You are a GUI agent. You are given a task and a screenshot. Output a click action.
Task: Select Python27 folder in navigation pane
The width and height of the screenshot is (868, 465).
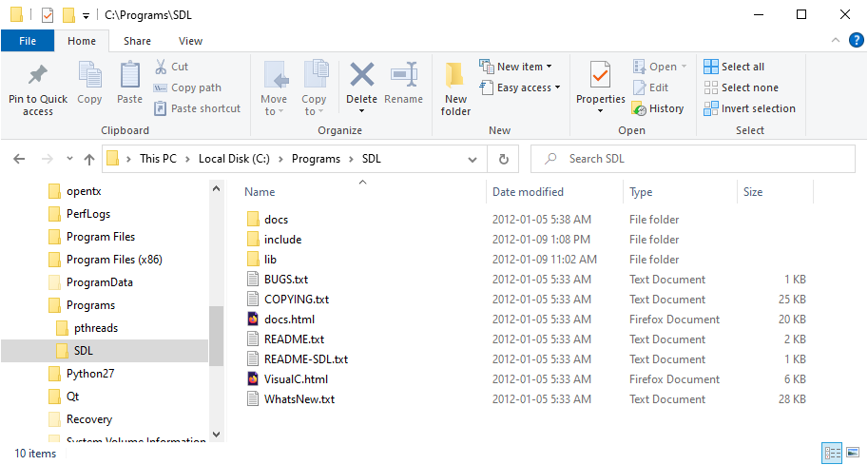tap(82, 374)
